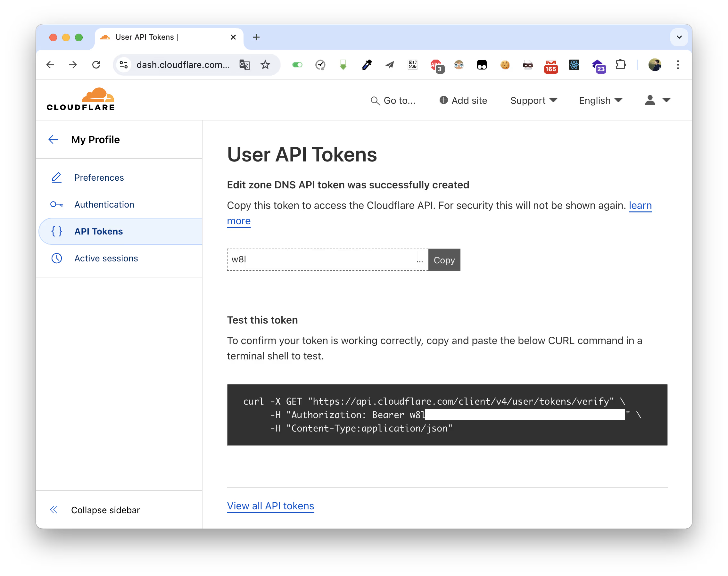Screen dimensions: 728x576
Task: Click the browser forward arrow
Action: tap(73, 64)
